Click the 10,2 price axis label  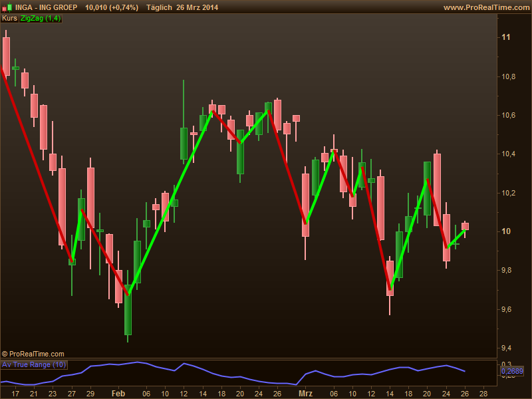coord(508,193)
